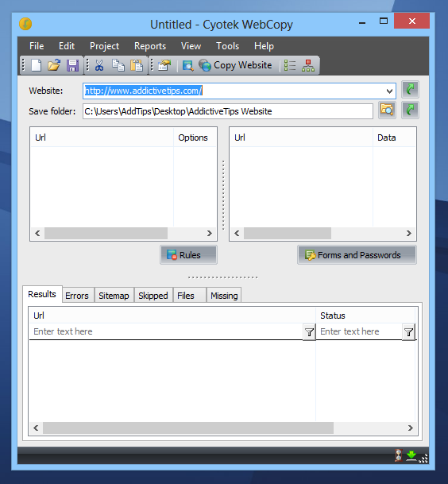Image resolution: width=448 pixels, height=484 pixels.
Task: Click the Options column header
Action: [195, 137]
